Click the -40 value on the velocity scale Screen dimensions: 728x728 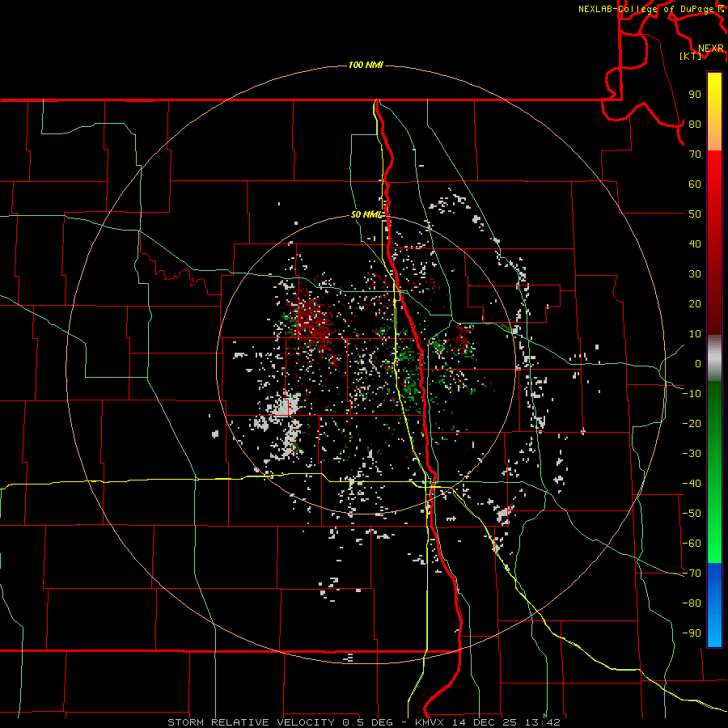pyautogui.click(x=692, y=484)
